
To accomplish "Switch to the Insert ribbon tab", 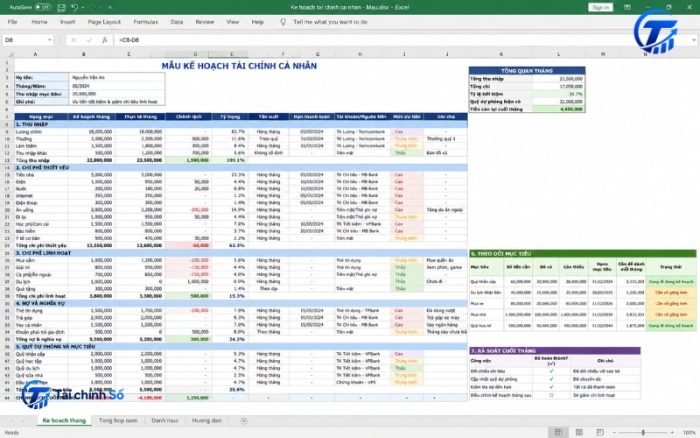I will point(67,22).
